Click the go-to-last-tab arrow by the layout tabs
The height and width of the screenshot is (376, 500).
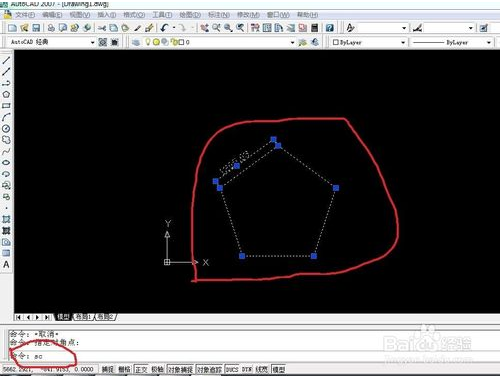[47, 317]
